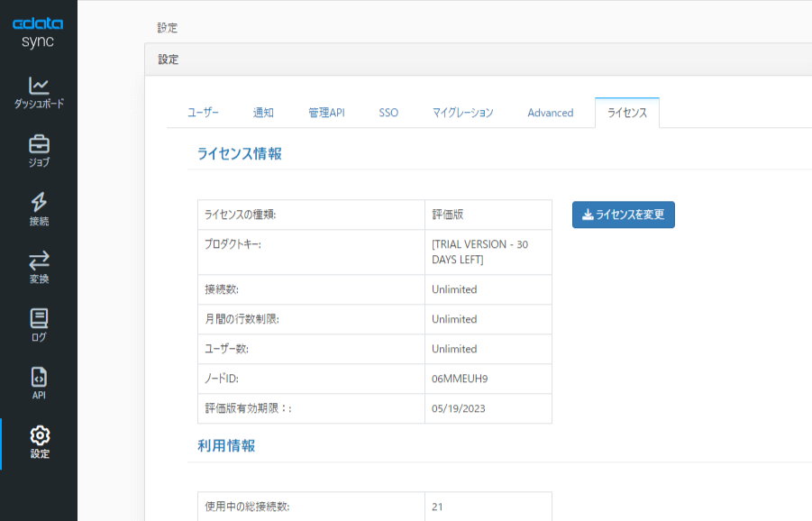Click the ノードID label cell

tap(311, 379)
